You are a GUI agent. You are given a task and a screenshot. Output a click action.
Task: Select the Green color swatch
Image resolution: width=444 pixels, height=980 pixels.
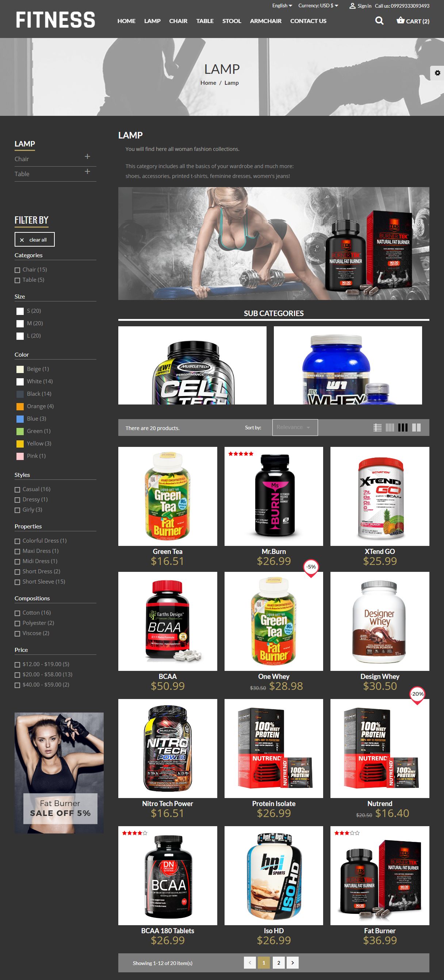click(20, 432)
